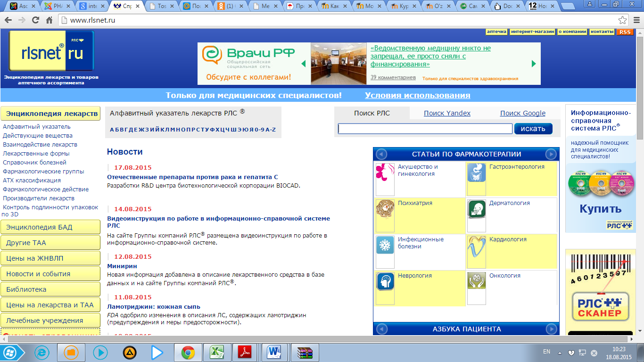Show hidden tray icons arrow
This screenshot has height=362, width=644.
click(560, 353)
